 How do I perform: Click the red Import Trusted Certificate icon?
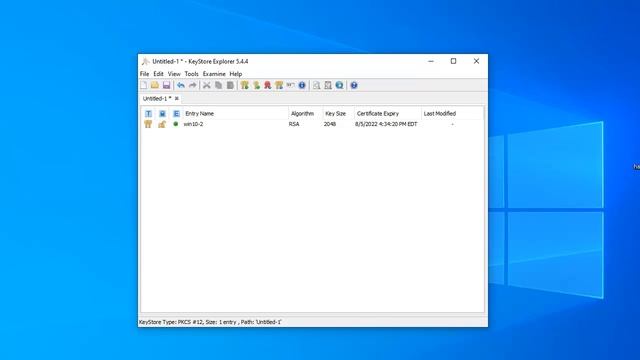tap(267, 85)
